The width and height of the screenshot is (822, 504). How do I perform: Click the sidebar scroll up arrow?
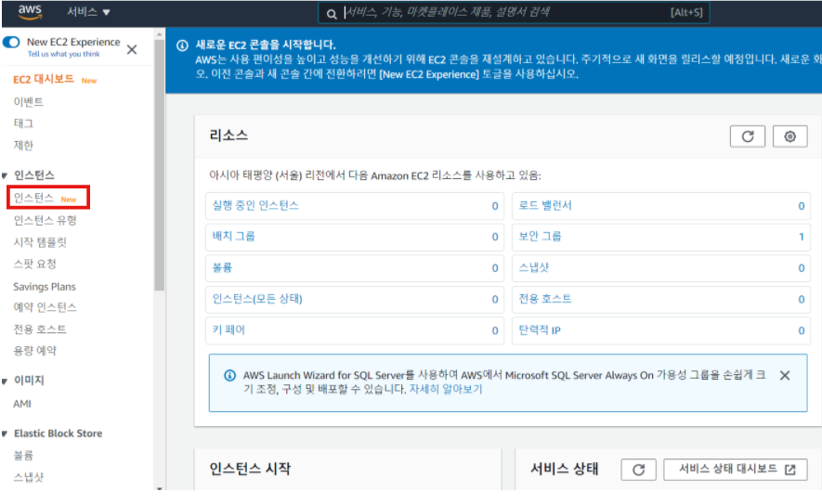[160, 34]
